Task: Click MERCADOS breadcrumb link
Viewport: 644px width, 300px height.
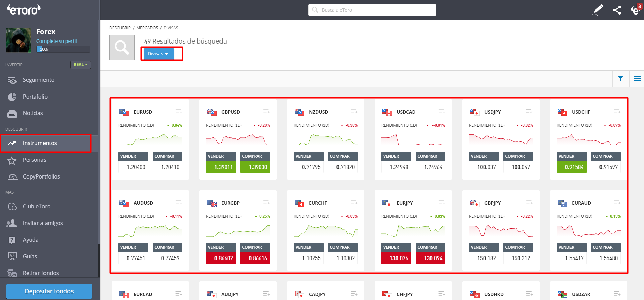Action: coord(147,28)
